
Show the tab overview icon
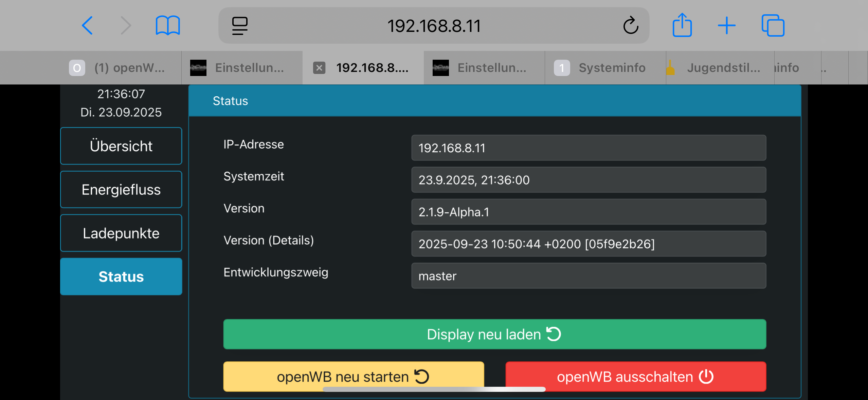773,25
